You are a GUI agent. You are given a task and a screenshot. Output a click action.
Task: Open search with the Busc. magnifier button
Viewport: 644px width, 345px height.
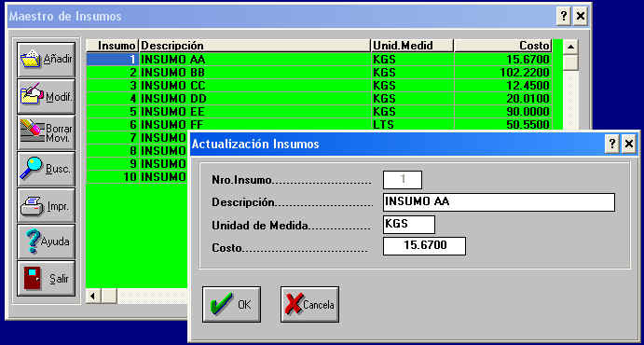(46, 169)
